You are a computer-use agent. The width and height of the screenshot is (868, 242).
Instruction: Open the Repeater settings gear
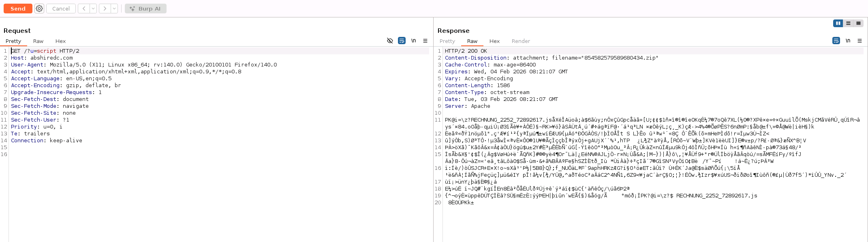[x=39, y=9]
